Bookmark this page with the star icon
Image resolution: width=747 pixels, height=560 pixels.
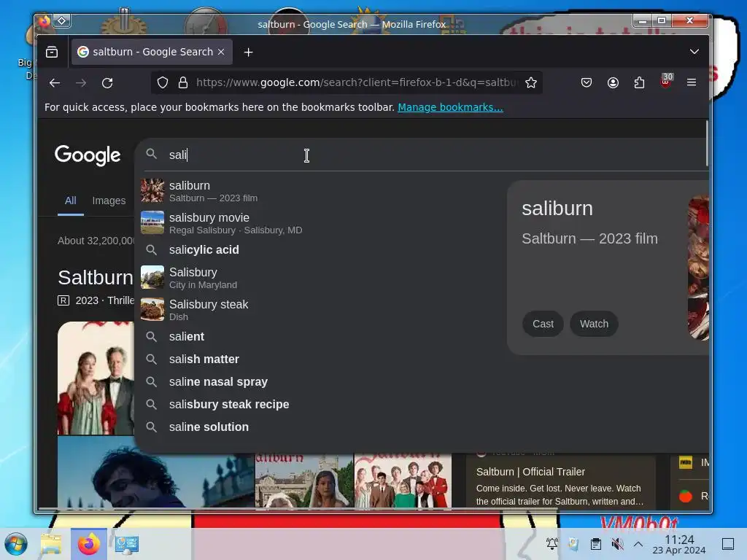point(531,83)
